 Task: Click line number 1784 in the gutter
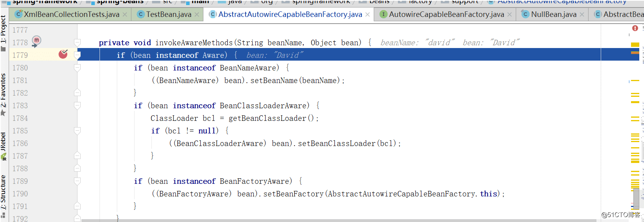[20, 118]
